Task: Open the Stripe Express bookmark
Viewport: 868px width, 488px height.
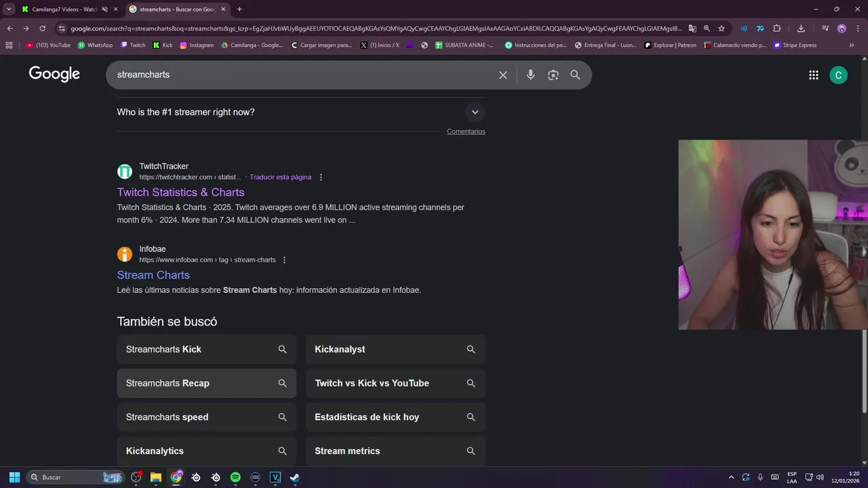Action: tap(795, 45)
